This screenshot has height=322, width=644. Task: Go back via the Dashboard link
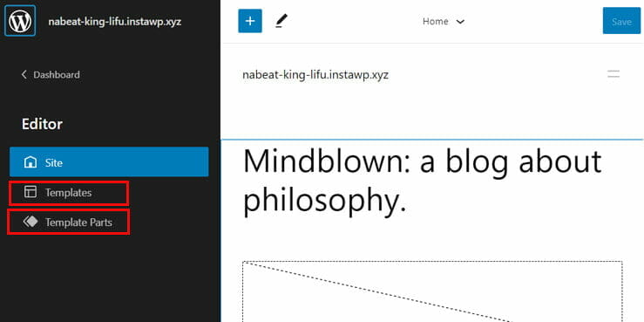click(x=51, y=75)
